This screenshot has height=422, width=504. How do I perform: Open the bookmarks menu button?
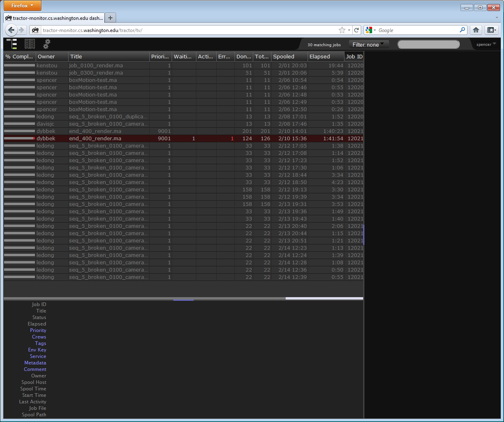coord(491,30)
